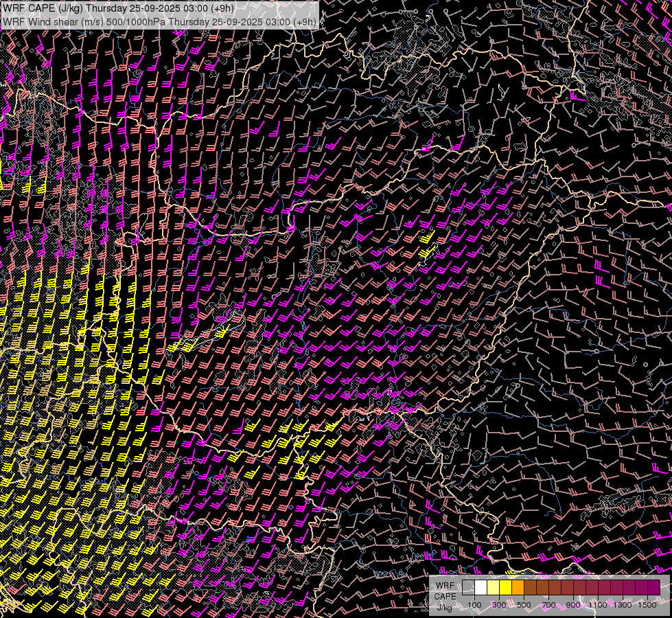Click the WRF text in the legend
Viewport: 672px width, 618px height.
click(445, 586)
